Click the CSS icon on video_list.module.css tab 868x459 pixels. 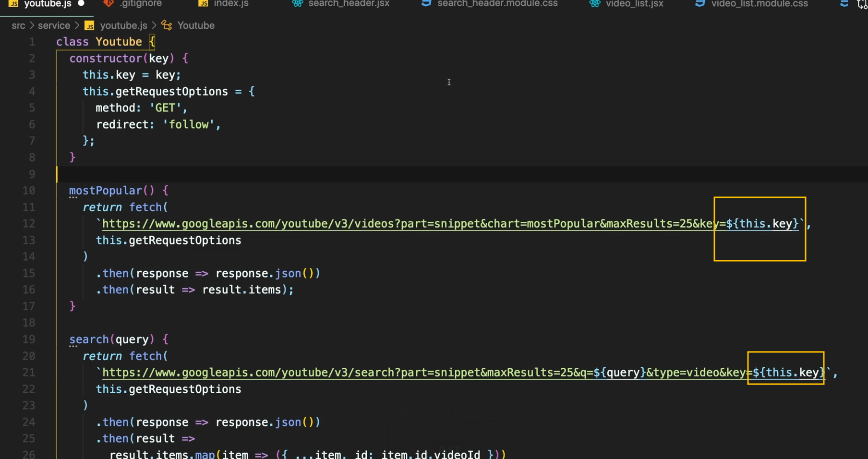(x=700, y=3)
